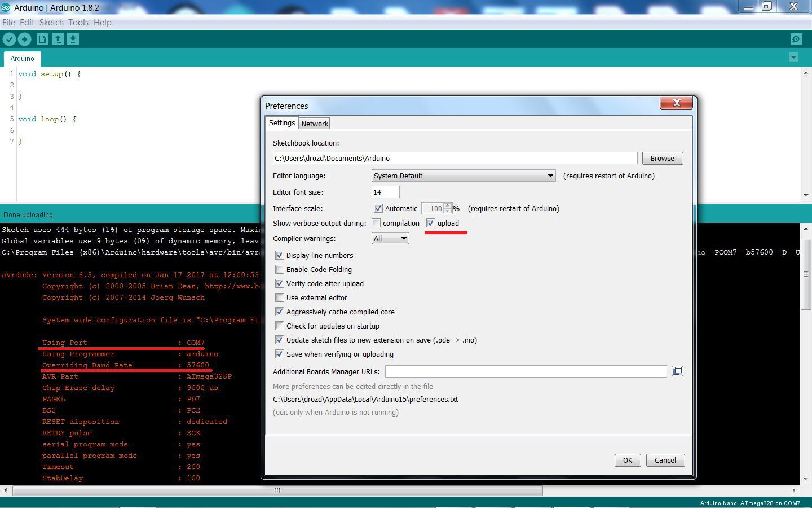
Task: Open the Edit menu
Action: coord(27,22)
